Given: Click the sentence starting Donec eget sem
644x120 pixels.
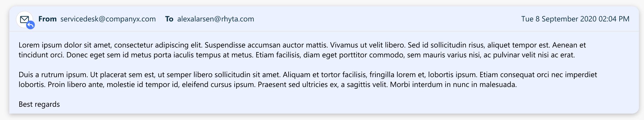Looking at the screenshot, I should 160,55.
